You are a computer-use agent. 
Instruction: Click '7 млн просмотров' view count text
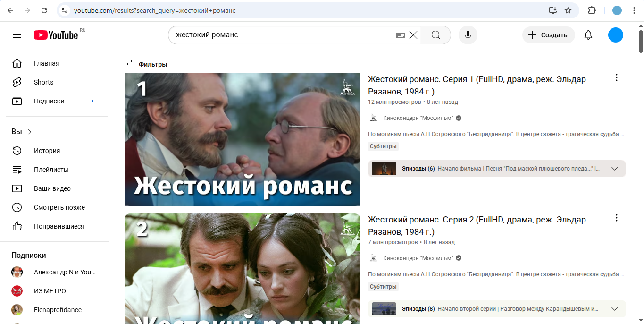(x=393, y=242)
